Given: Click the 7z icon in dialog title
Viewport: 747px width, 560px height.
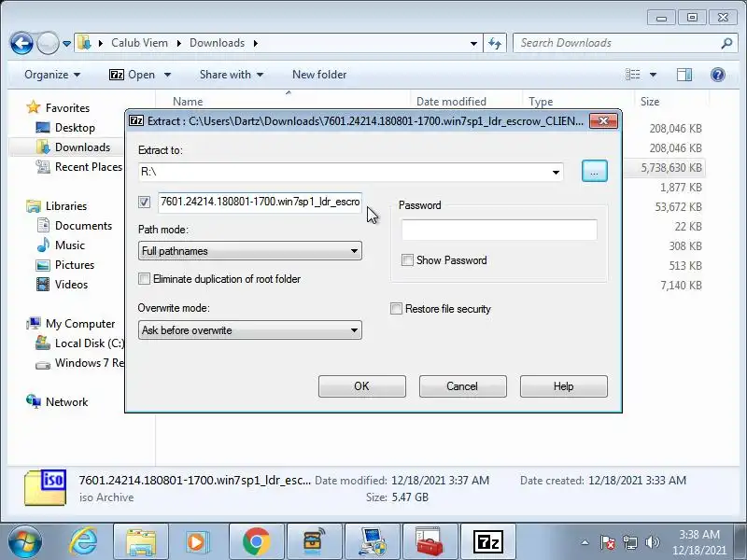Looking at the screenshot, I should point(136,121).
